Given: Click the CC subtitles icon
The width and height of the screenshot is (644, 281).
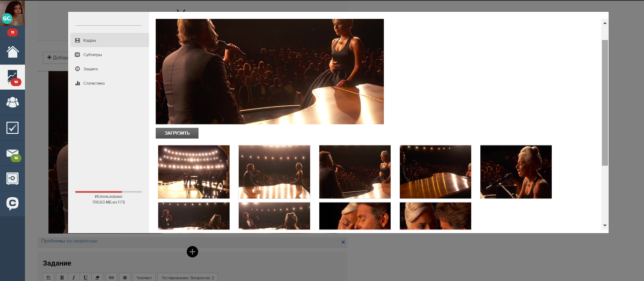Looking at the screenshot, I should (x=78, y=55).
